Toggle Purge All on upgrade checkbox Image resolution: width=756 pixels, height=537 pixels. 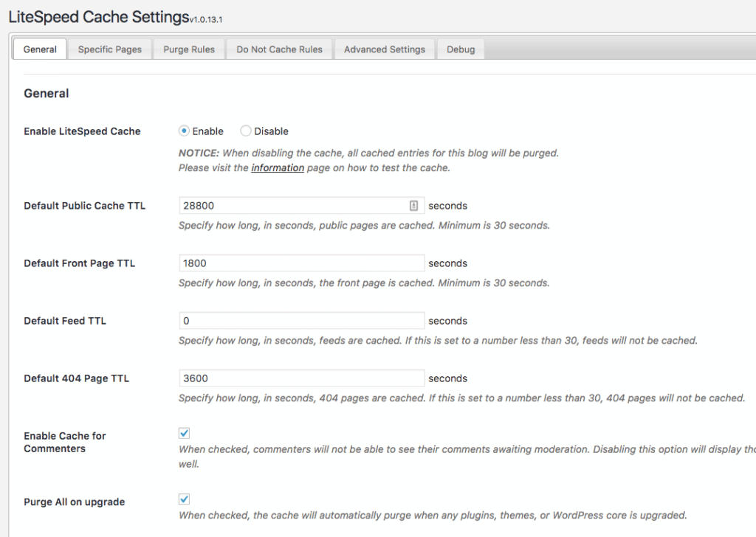click(x=184, y=499)
